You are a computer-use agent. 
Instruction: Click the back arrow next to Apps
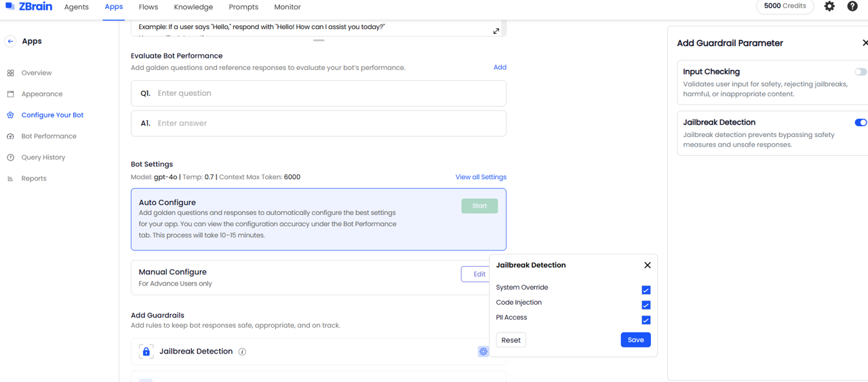[10, 41]
